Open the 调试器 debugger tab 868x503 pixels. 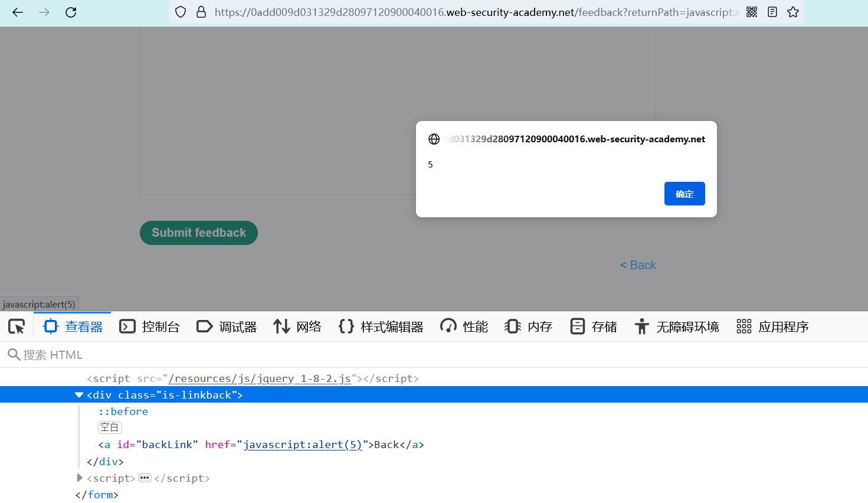227,326
